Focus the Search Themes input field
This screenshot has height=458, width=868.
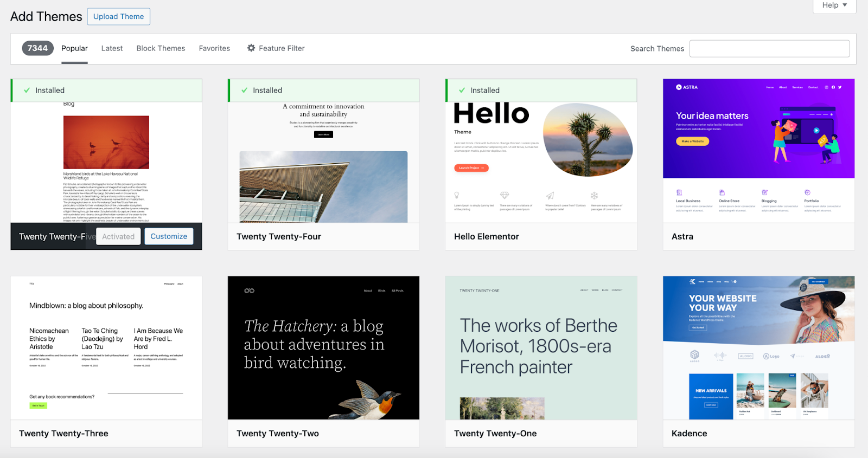tap(769, 49)
